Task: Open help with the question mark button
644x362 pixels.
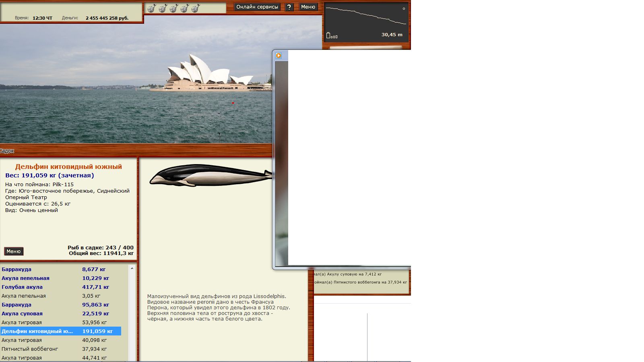Action: (289, 7)
